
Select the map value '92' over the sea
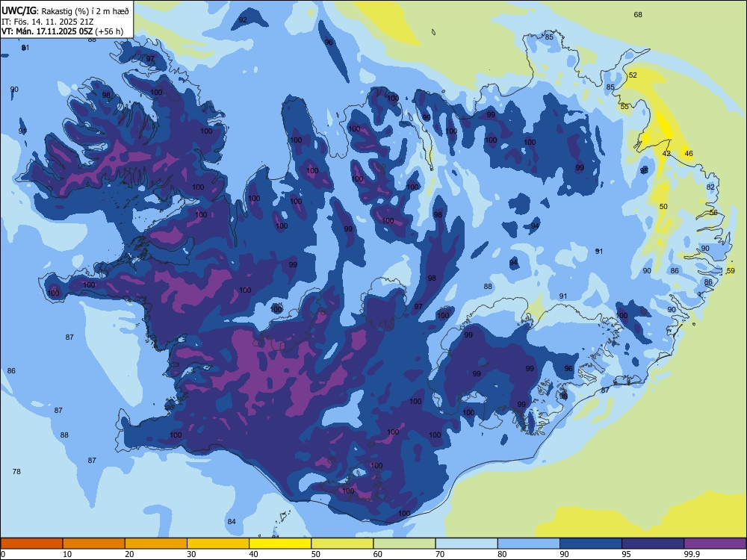[x=243, y=20]
